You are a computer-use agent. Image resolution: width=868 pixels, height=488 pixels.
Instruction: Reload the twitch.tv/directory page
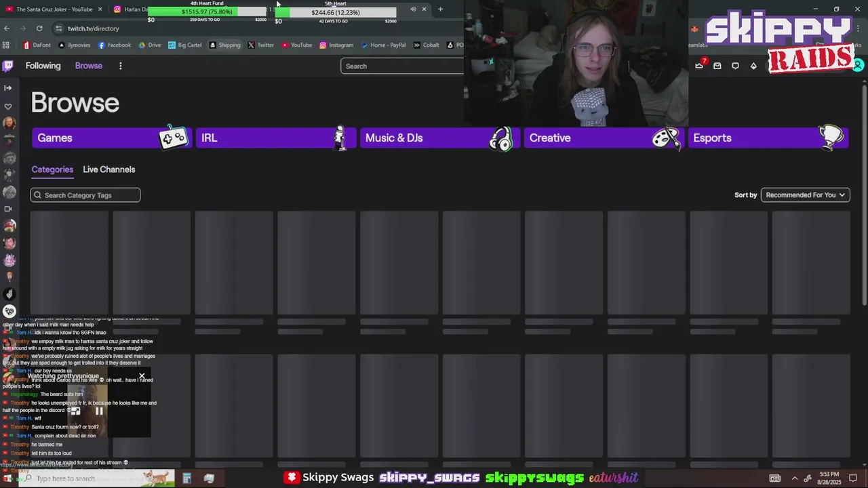pos(39,28)
